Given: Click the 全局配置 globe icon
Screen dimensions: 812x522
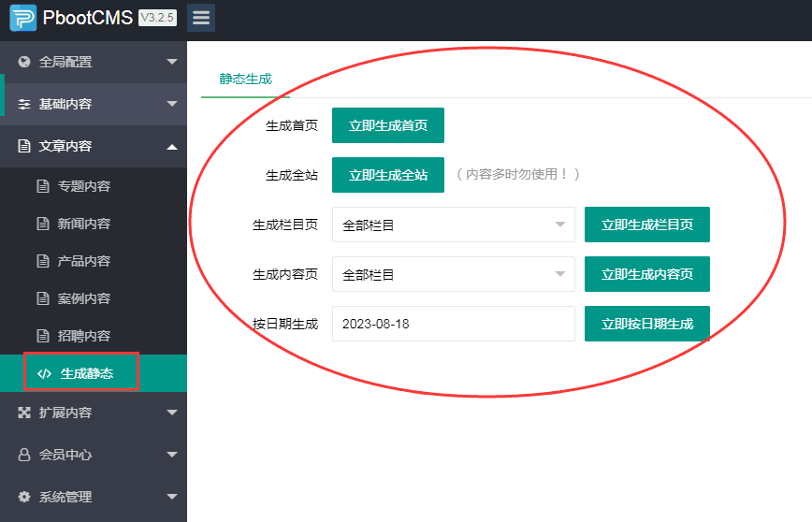Looking at the screenshot, I should point(24,62).
